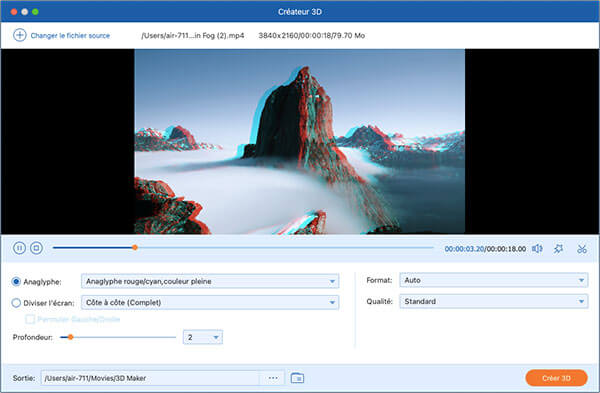Browse output path with three-dots button

(273, 378)
